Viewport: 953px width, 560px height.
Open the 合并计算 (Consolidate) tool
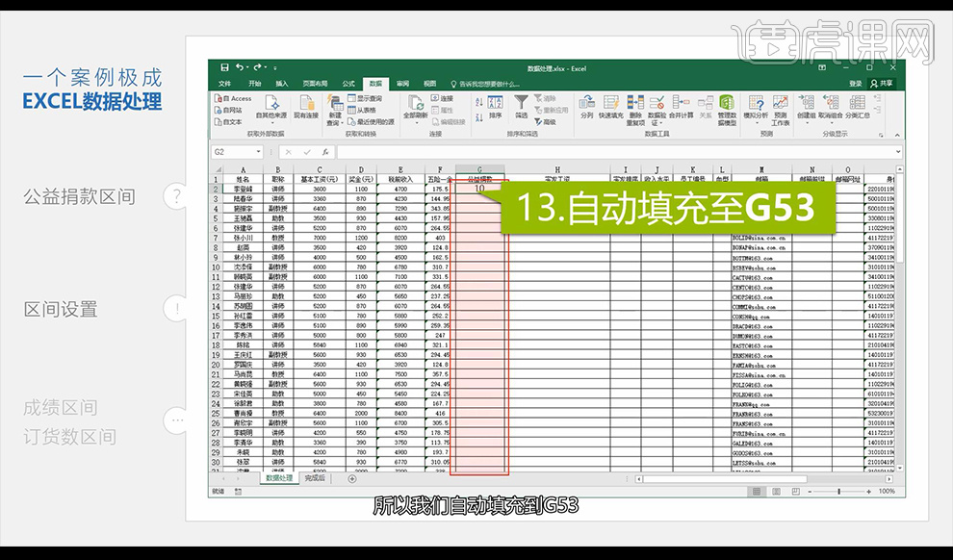(681, 103)
